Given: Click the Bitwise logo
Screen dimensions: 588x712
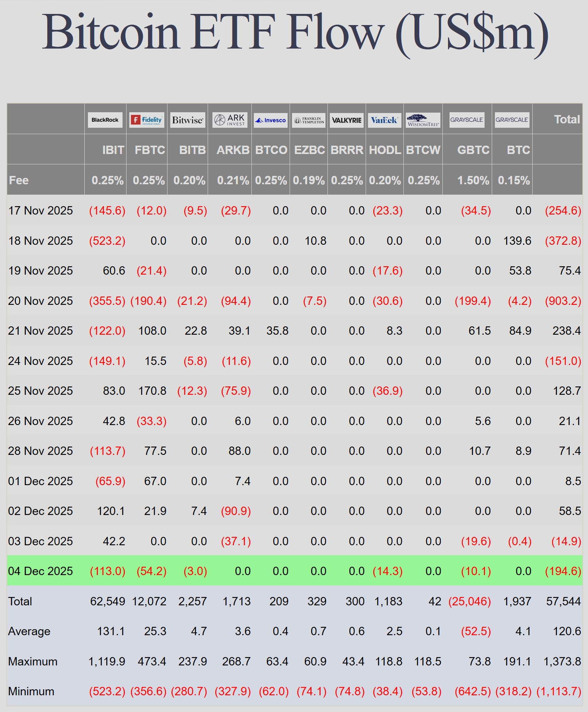Looking at the screenshot, I should pos(187,120).
